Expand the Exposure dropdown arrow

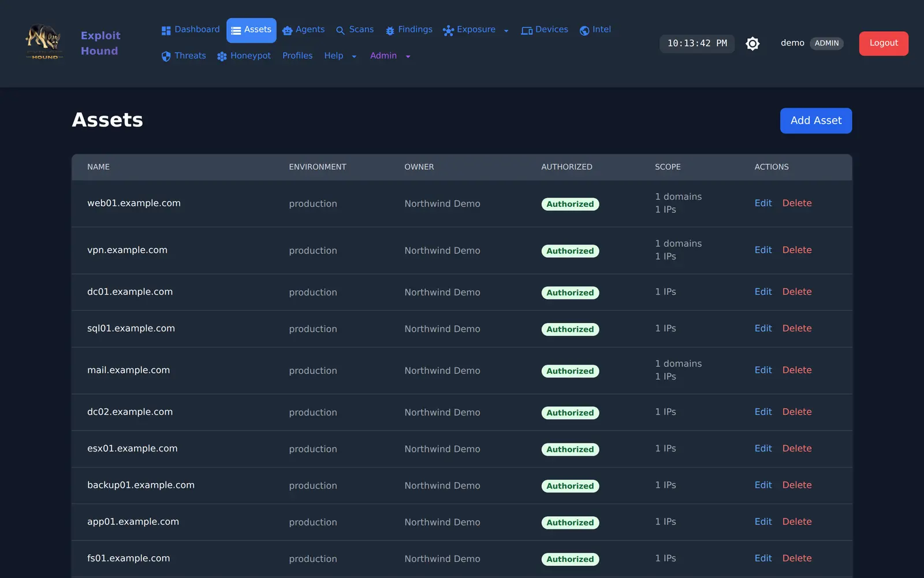pyautogui.click(x=506, y=31)
